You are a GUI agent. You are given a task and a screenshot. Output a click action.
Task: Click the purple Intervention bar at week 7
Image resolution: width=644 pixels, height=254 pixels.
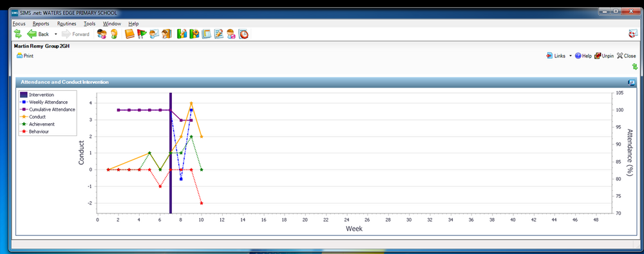coord(170,153)
